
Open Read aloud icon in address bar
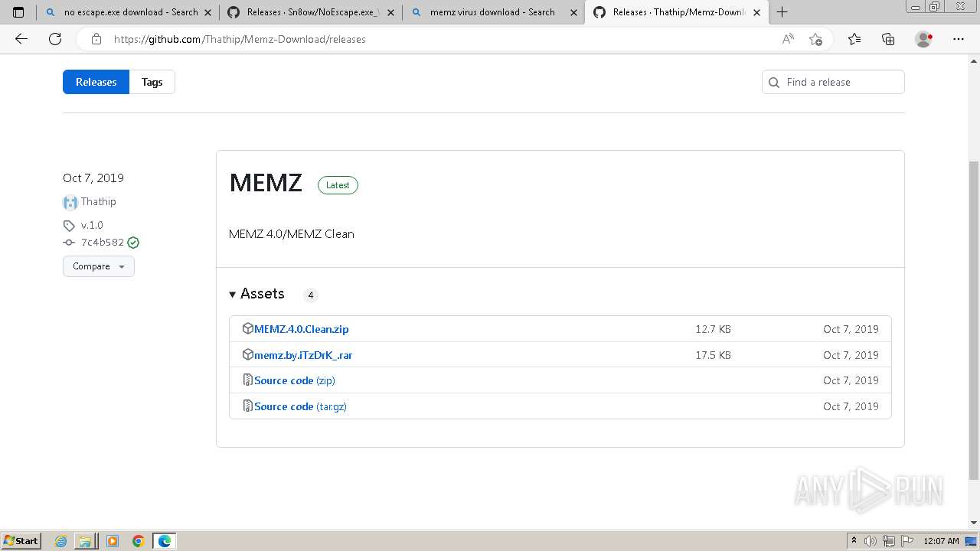click(x=788, y=39)
